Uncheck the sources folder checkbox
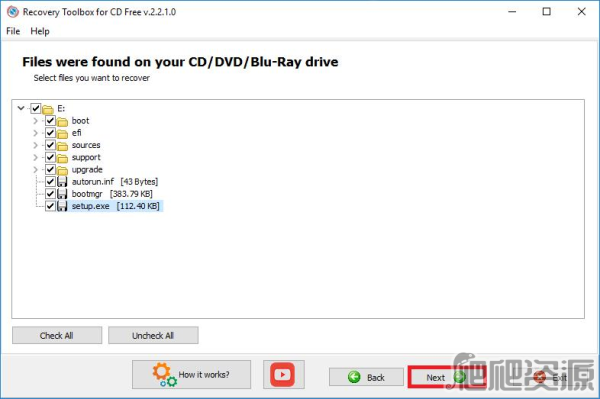Screen dimensions: 600x399 pyautogui.click(x=50, y=145)
